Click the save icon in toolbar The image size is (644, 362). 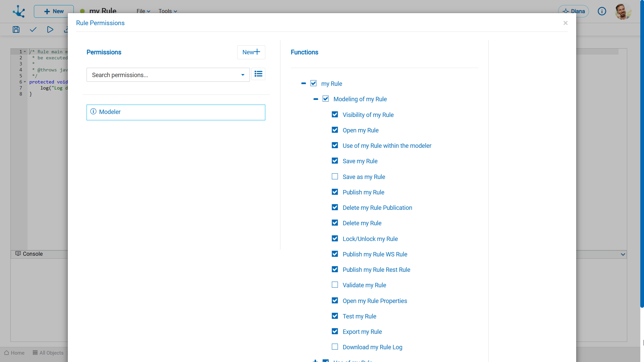click(x=16, y=29)
